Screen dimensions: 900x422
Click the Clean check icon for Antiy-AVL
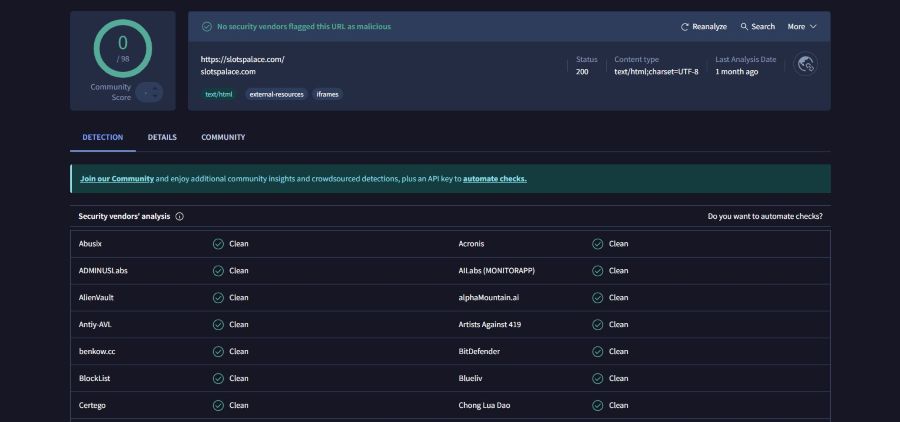pyautogui.click(x=218, y=325)
